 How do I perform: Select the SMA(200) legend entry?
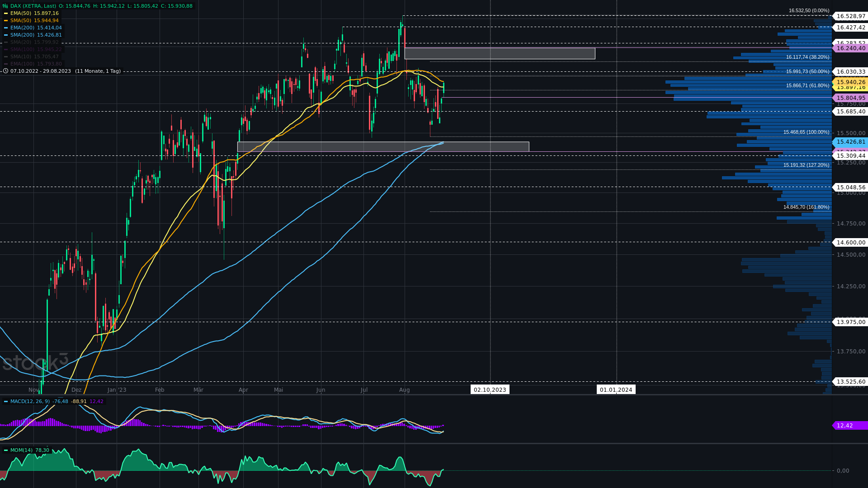[22, 35]
